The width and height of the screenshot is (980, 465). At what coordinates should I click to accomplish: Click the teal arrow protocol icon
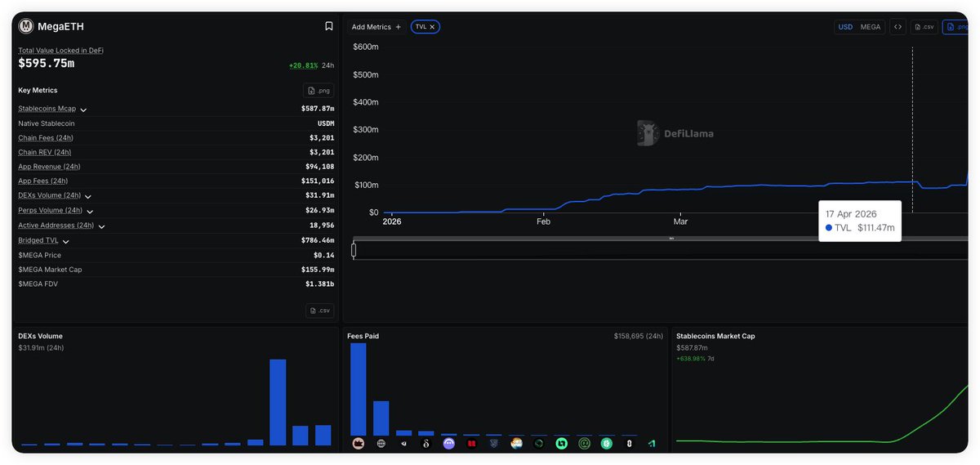pos(652,444)
